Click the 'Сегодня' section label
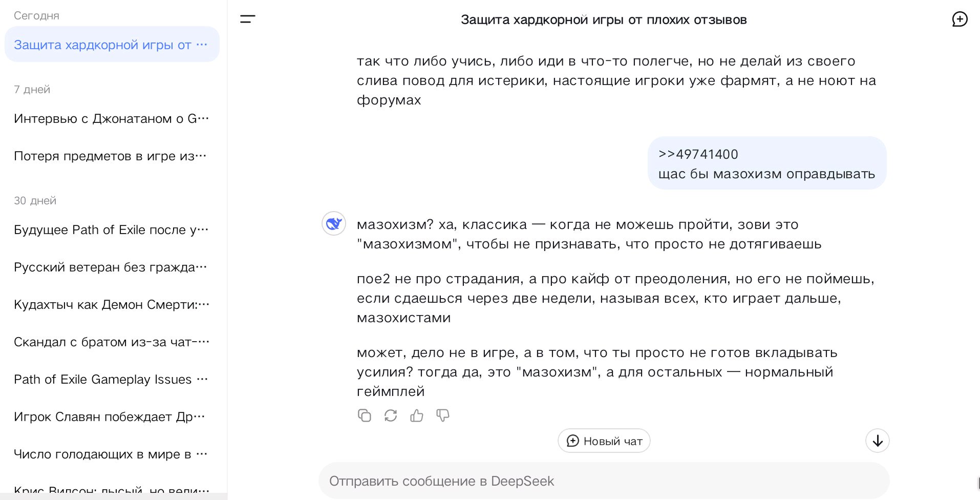The width and height of the screenshot is (980, 500). (x=36, y=16)
